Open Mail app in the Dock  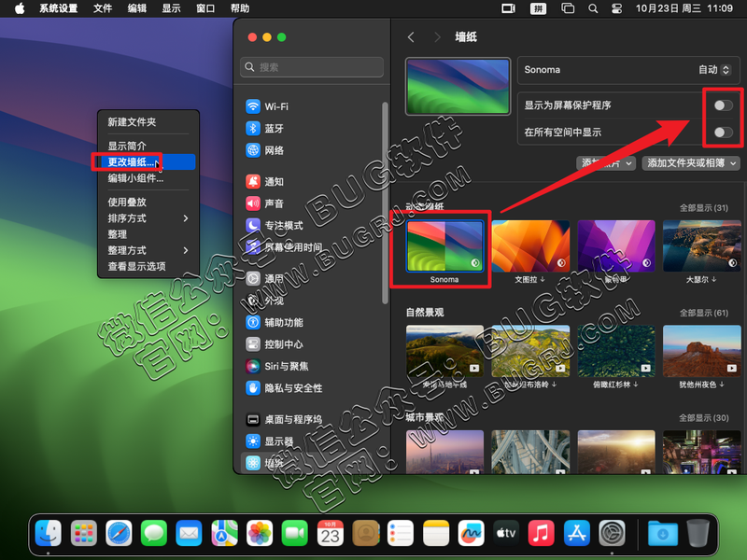(190, 533)
